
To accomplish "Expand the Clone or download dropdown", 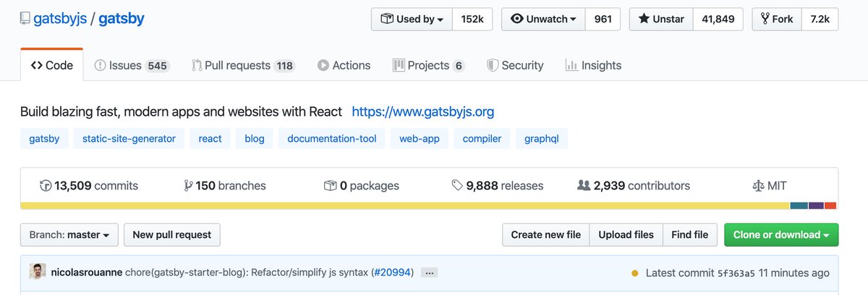I will [x=781, y=234].
